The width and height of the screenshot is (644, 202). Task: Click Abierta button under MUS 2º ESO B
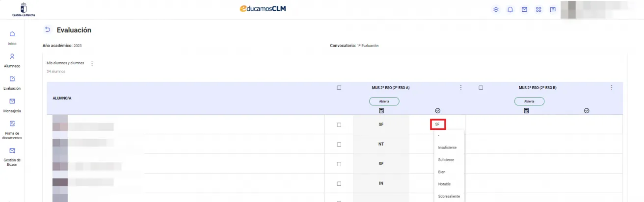(529, 101)
